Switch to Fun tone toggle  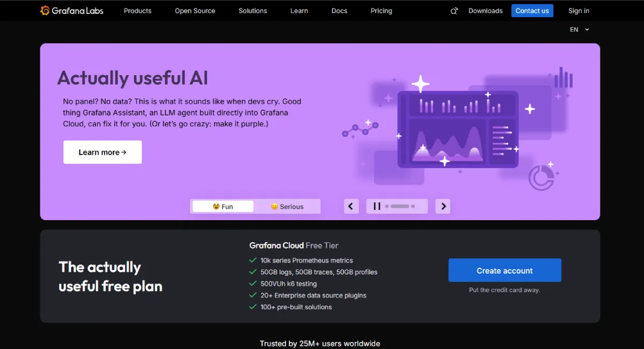[223, 207]
